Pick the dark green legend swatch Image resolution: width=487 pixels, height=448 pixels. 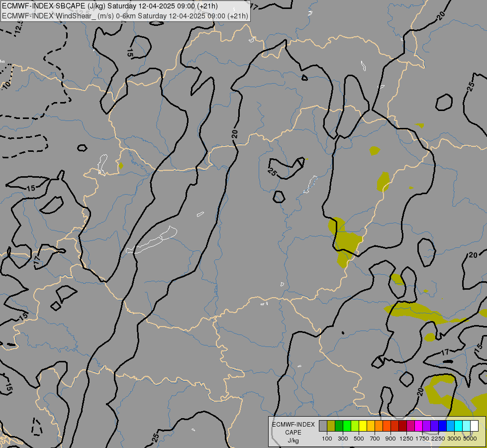[339, 426]
